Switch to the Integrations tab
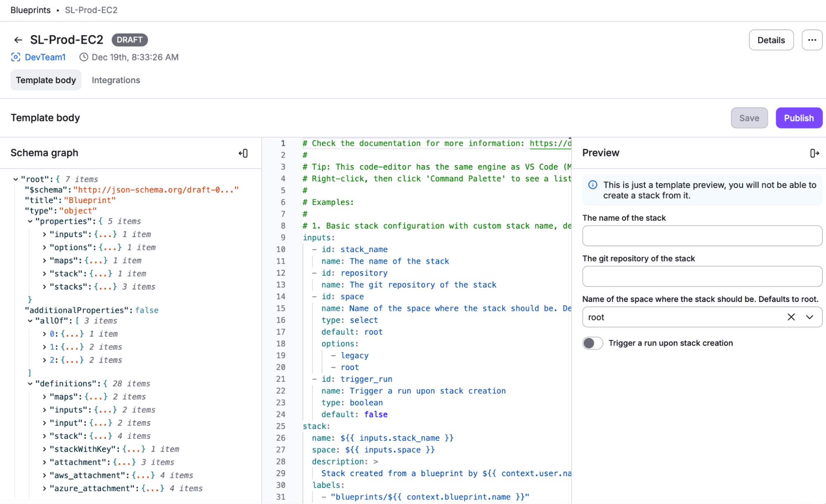Screen dimensions: 826x504 point(116,80)
